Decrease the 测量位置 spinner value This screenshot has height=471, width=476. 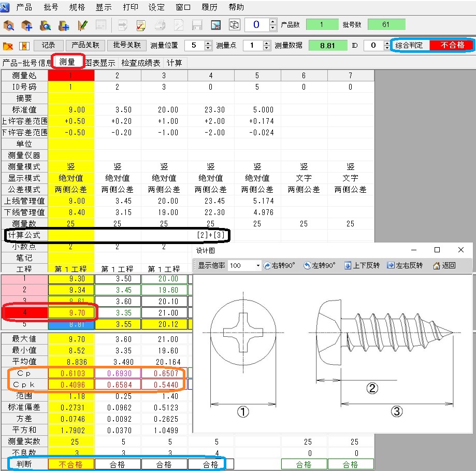pos(208,48)
